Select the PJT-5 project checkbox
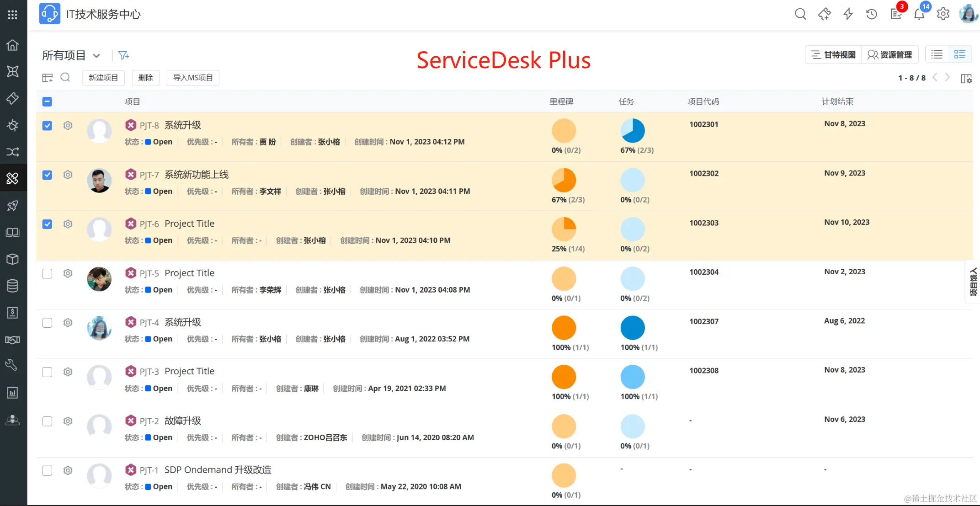 click(x=47, y=273)
